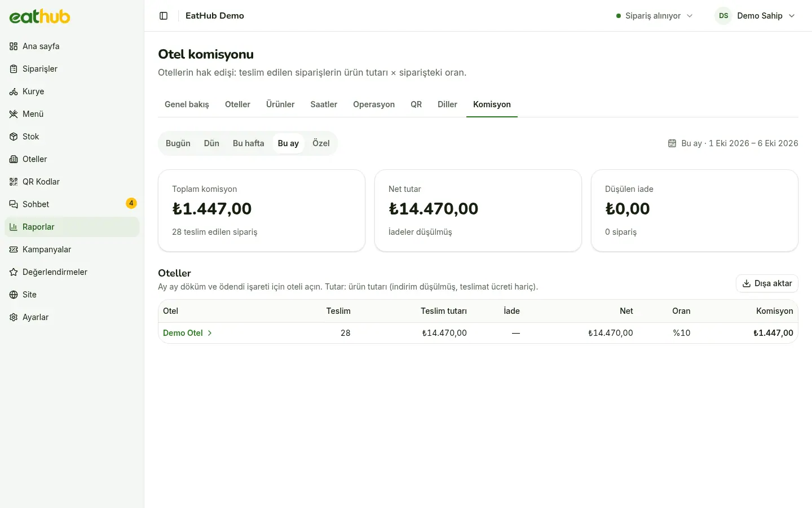Open the Ürünler tab
Screen dimensions: 812x508
point(280,104)
